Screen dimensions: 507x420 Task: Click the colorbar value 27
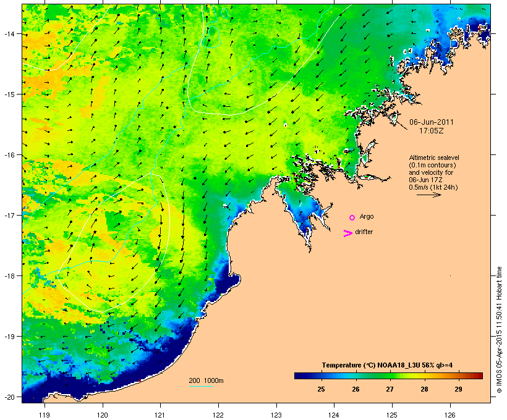390,389
